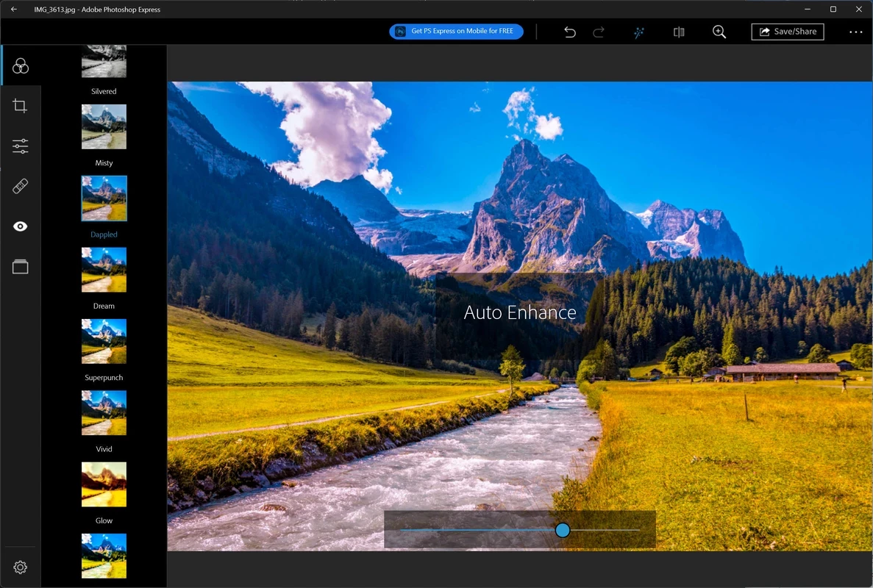Toggle the Red Eye tool

pyautogui.click(x=21, y=226)
